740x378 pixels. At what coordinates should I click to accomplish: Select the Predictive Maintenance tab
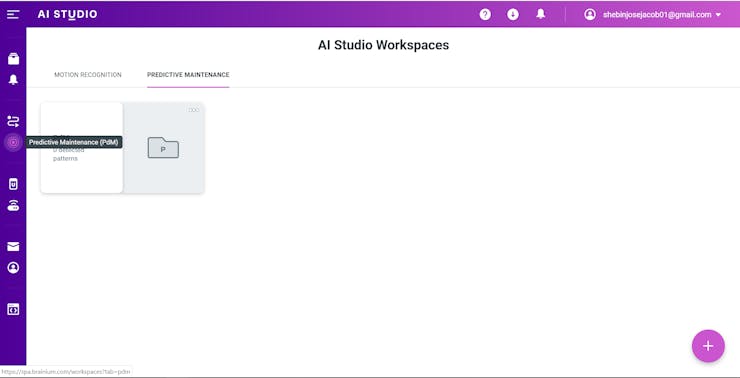[188, 75]
